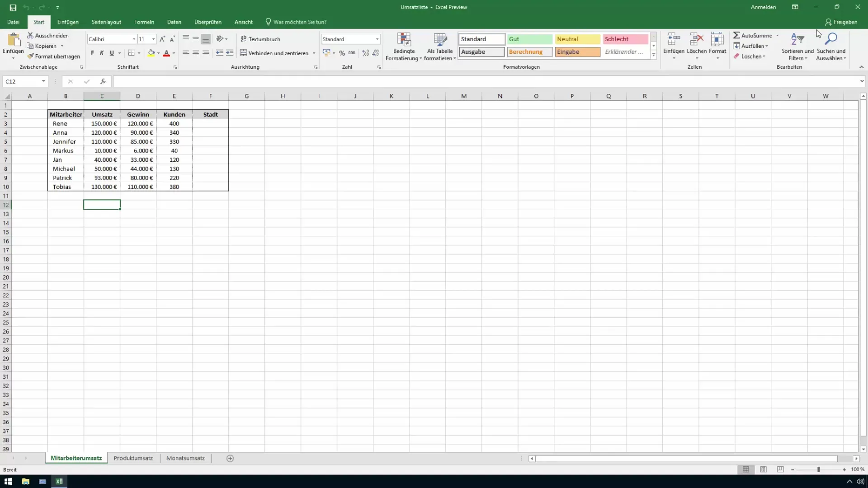868x488 pixels.
Task: Click the Ausschneiden scissors icon
Action: (30, 35)
